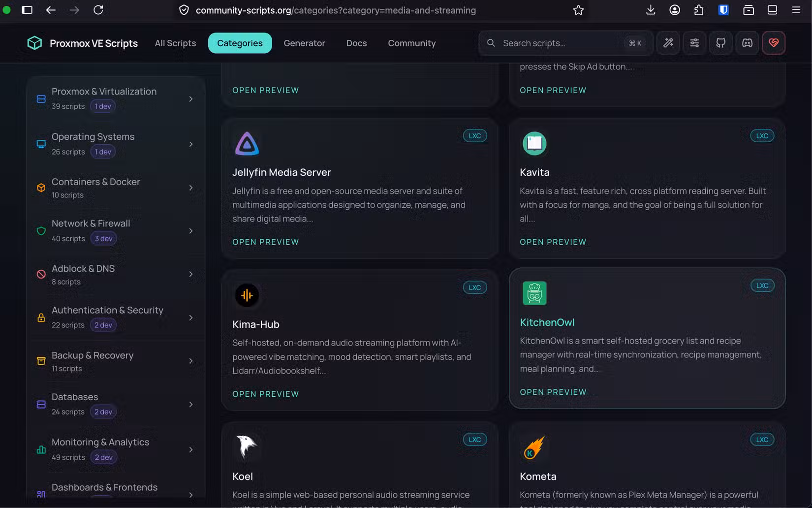
Task: Switch to the All Scripts tab
Action: coord(175,43)
